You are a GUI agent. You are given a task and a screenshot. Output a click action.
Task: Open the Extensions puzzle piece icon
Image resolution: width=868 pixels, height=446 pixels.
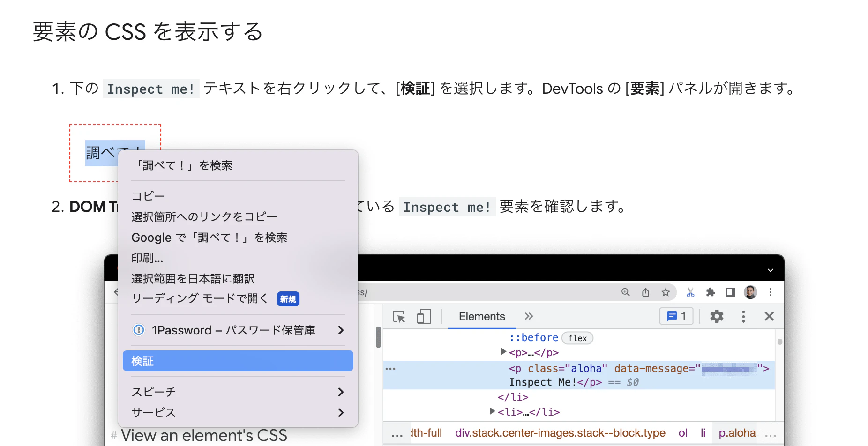pyautogui.click(x=711, y=292)
